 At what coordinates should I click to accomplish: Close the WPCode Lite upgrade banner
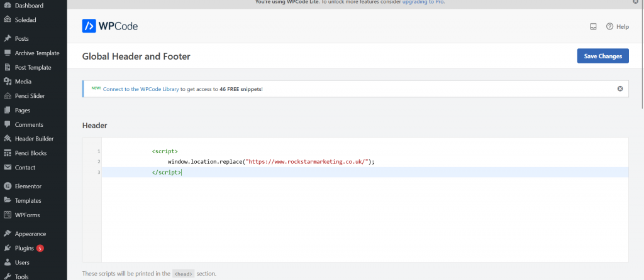[636, 3]
